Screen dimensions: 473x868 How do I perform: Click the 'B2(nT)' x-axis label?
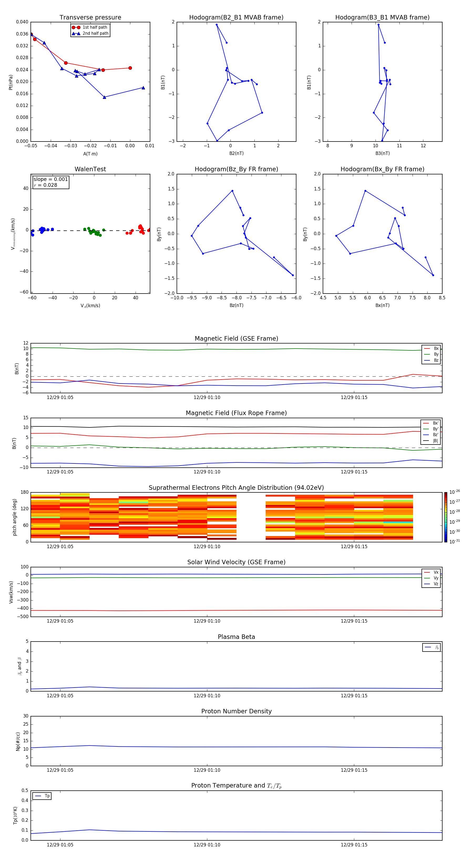[x=236, y=153]
